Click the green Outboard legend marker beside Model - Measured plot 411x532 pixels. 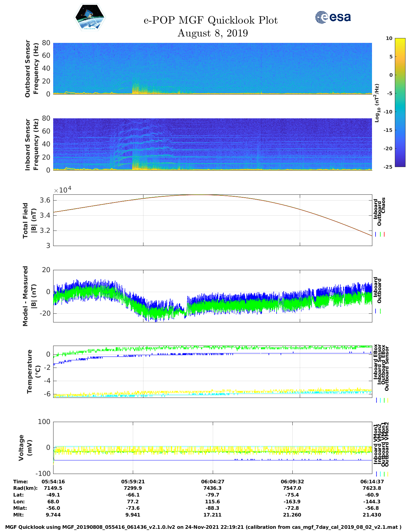[380, 311]
